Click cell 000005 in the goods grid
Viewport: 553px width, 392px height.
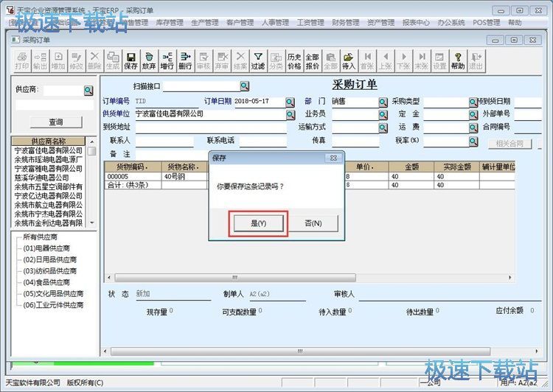(133, 177)
